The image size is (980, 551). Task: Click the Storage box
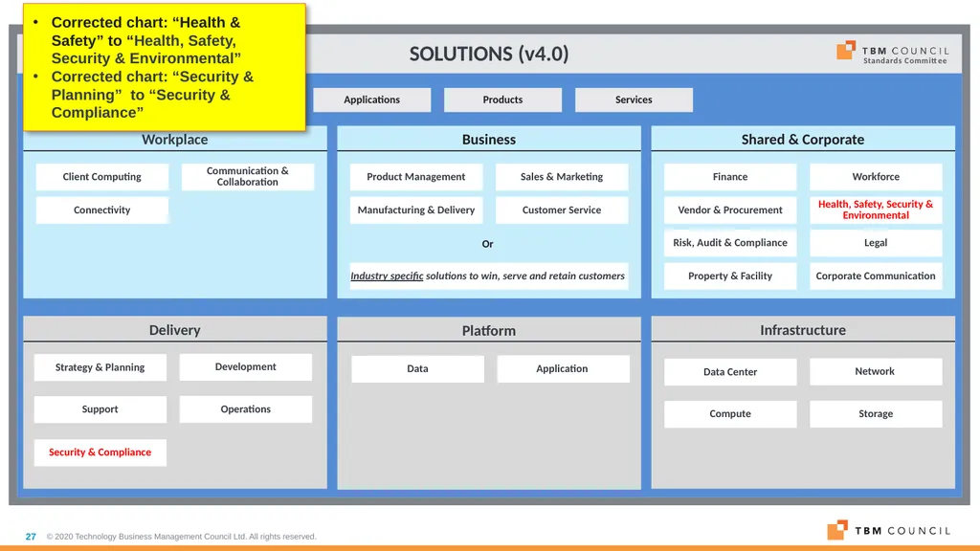pyautogui.click(x=876, y=413)
